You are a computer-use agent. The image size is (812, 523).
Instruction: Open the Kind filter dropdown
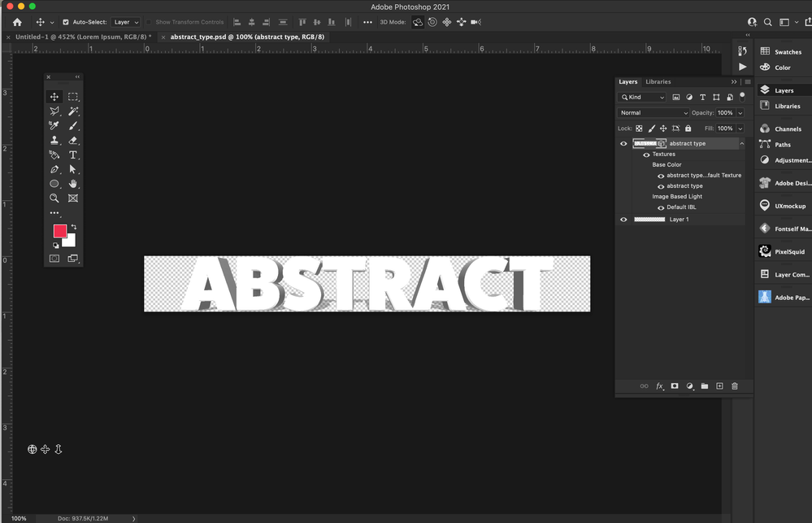coord(642,97)
